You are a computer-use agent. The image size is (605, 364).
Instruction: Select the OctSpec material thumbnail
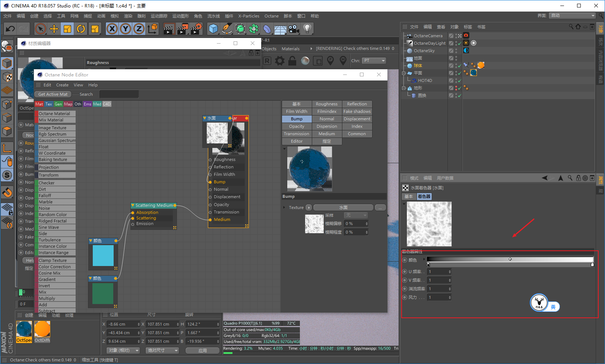[24, 332]
